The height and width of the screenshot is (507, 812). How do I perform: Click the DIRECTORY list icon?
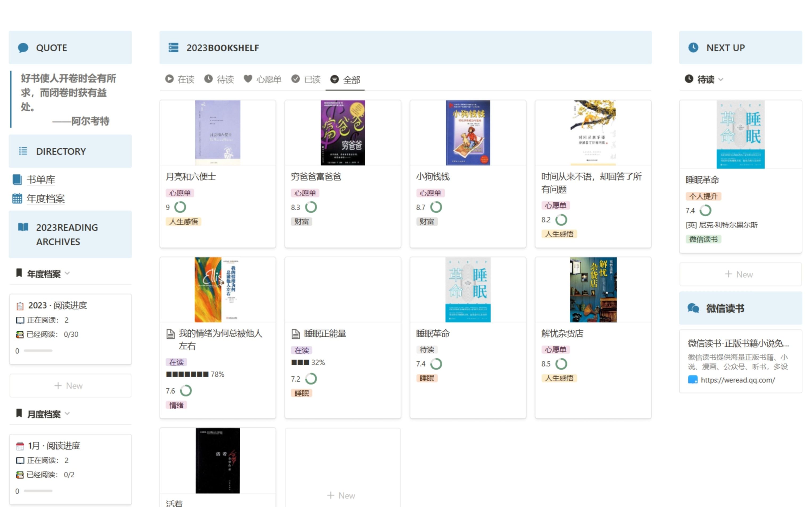[23, 151]
